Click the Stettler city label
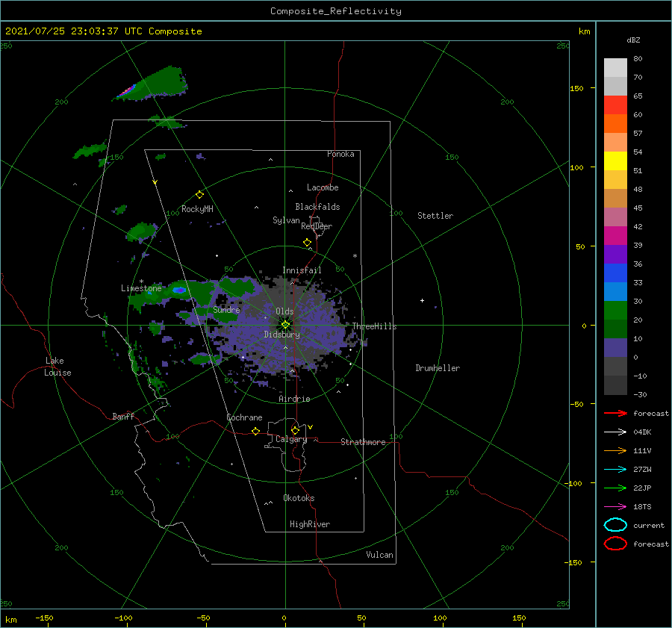The image size is (672, 628). click(435, 216)
